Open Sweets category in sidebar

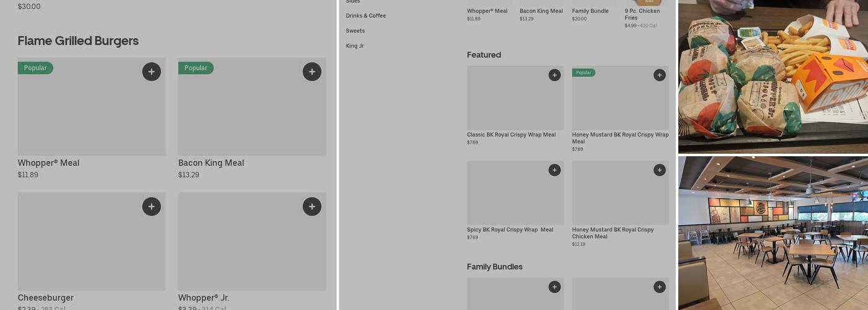[x=355, y=31]
